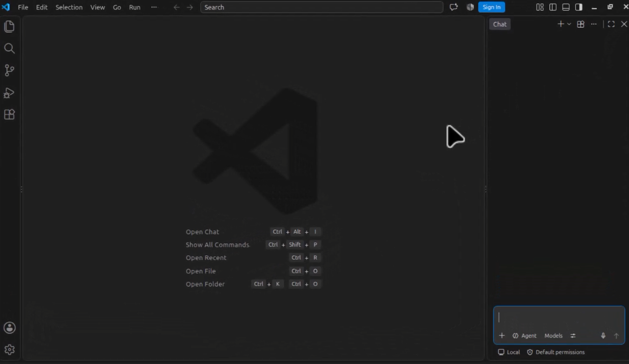Open the Models picker
629x364 pixels.
click(x=553, y=335)
